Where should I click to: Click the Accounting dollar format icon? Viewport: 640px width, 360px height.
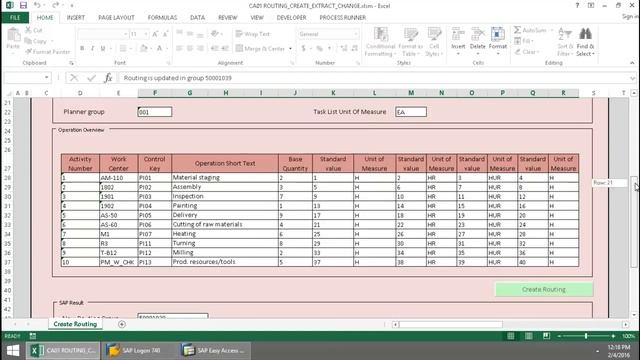point(303,49)
